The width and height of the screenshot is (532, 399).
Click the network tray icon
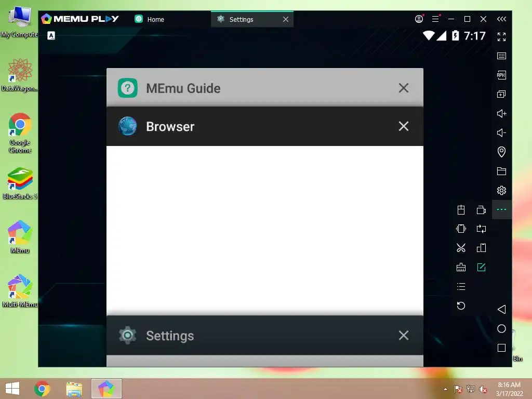point(471,389)
